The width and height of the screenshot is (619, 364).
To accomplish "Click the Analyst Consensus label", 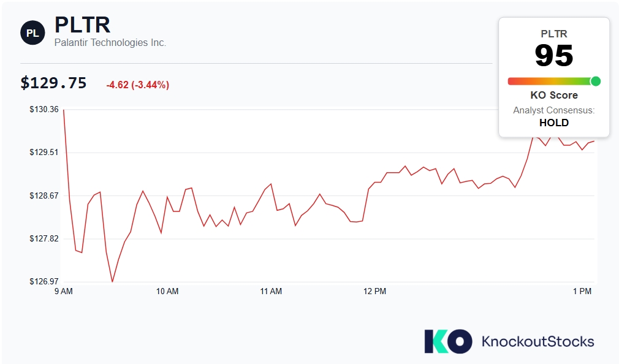I will [x=554, y=110].
